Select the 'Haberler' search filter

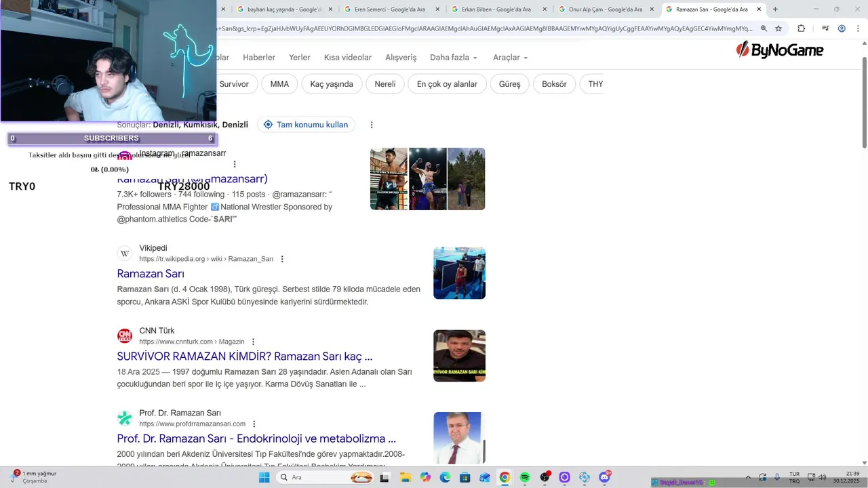[x=259, y=58]
